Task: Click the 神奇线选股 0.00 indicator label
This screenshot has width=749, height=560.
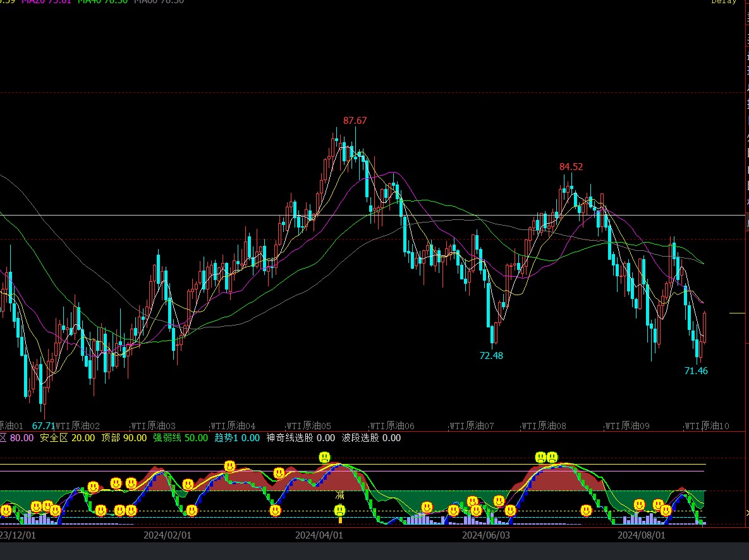Action: [301, 437]
